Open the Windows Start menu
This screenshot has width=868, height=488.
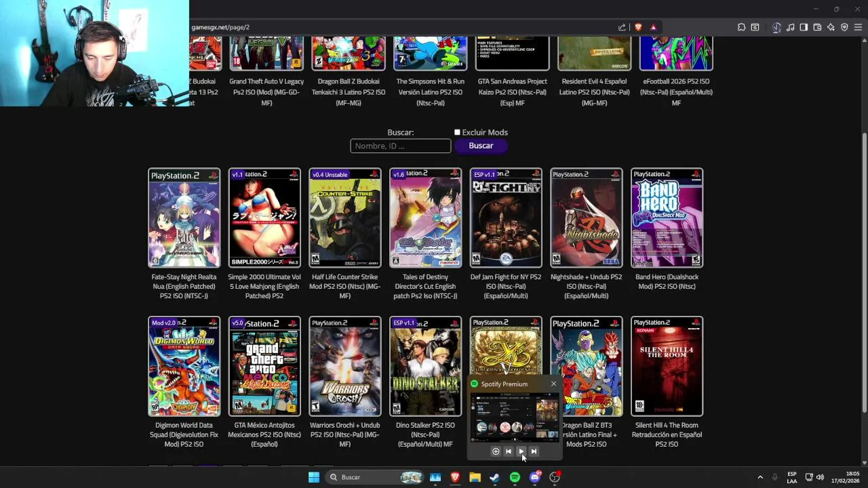(314, 477)
